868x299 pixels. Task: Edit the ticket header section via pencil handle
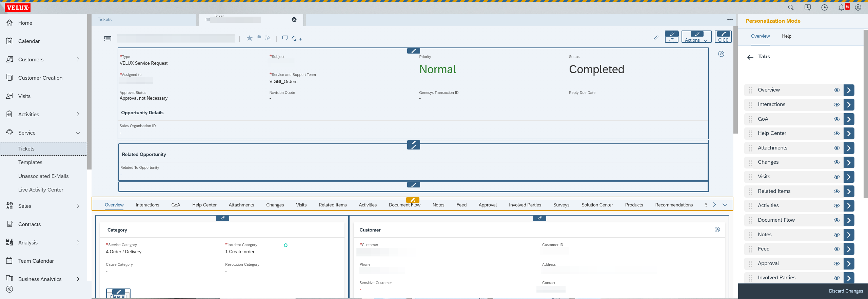pos(413,51)
